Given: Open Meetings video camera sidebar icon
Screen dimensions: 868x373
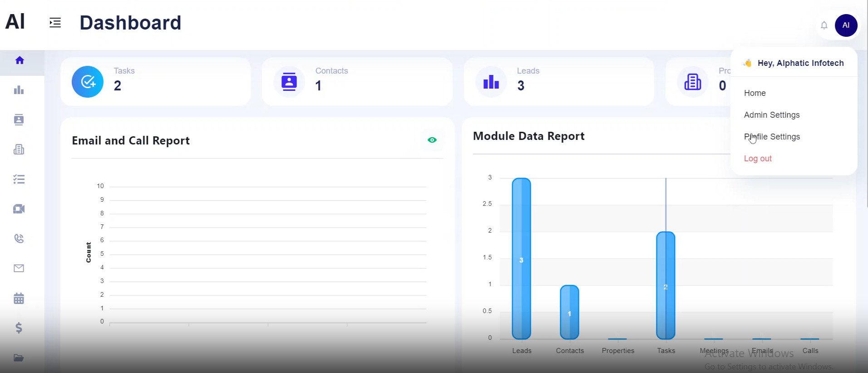Looking at the screenshot, I should pos(19,209).
